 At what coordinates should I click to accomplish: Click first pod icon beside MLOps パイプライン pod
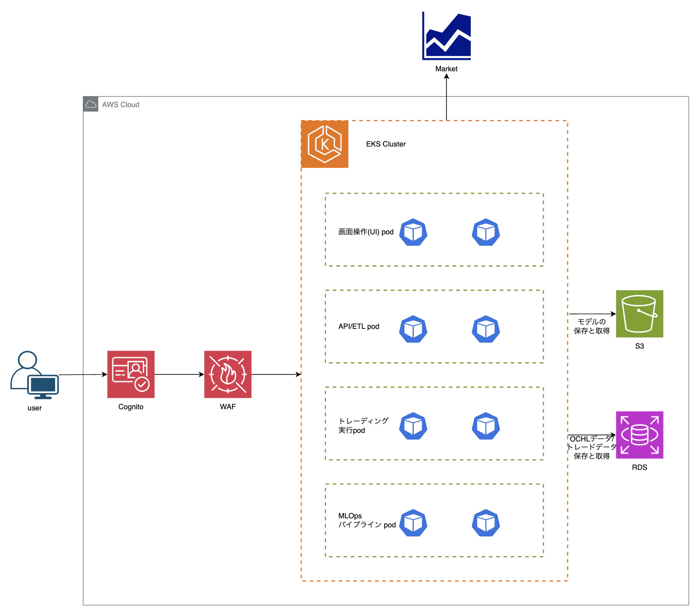coord(413,523)
